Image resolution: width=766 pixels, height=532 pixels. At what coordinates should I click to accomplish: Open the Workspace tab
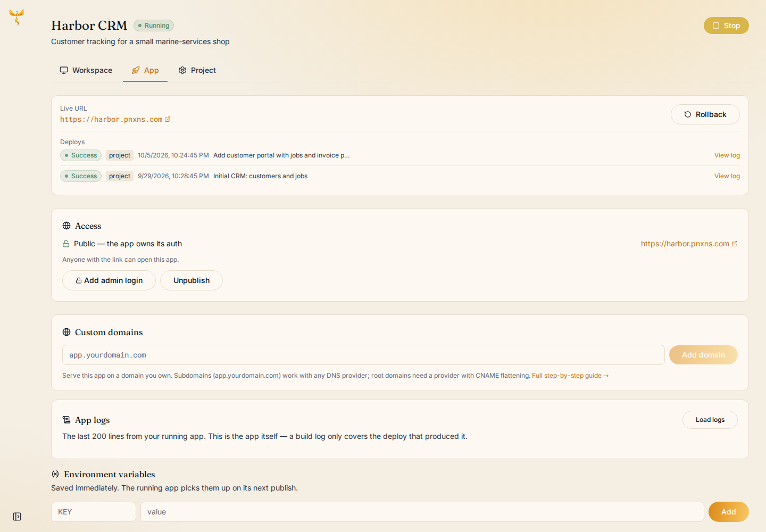pyautogui.click(x=86, y=70)
